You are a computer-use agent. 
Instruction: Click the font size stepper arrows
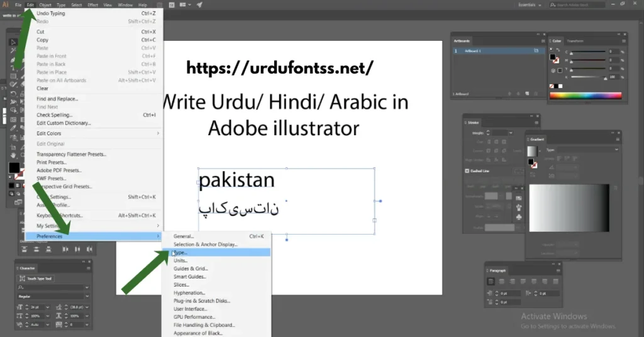26,307
